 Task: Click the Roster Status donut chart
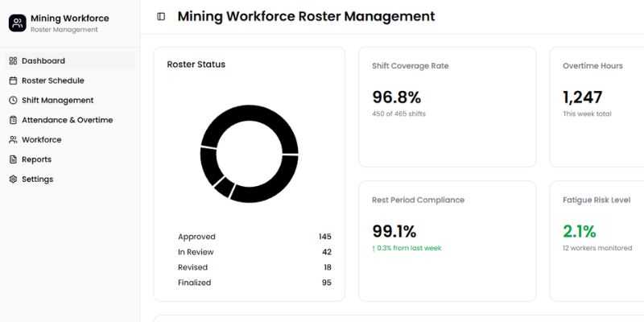click(250, 154)
